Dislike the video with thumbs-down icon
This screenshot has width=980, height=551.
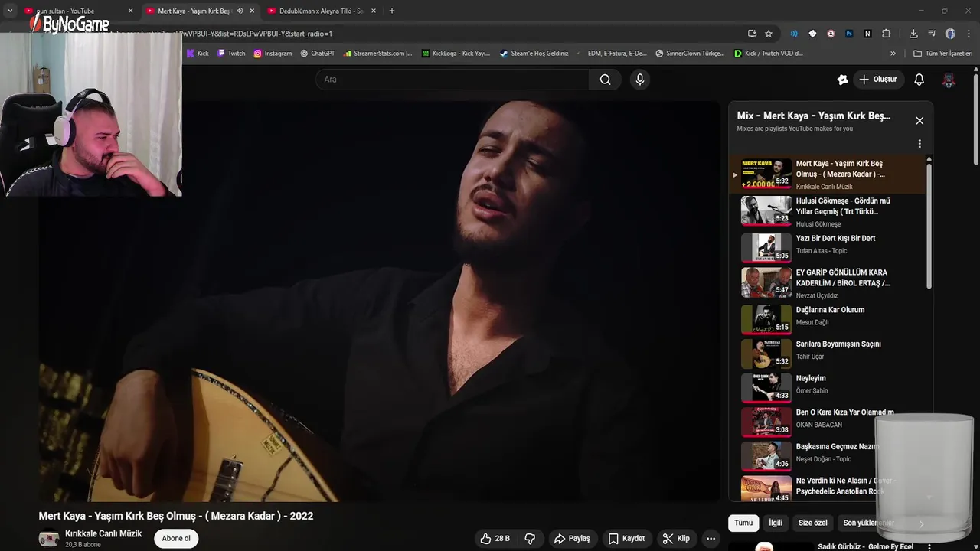[530, 539]
